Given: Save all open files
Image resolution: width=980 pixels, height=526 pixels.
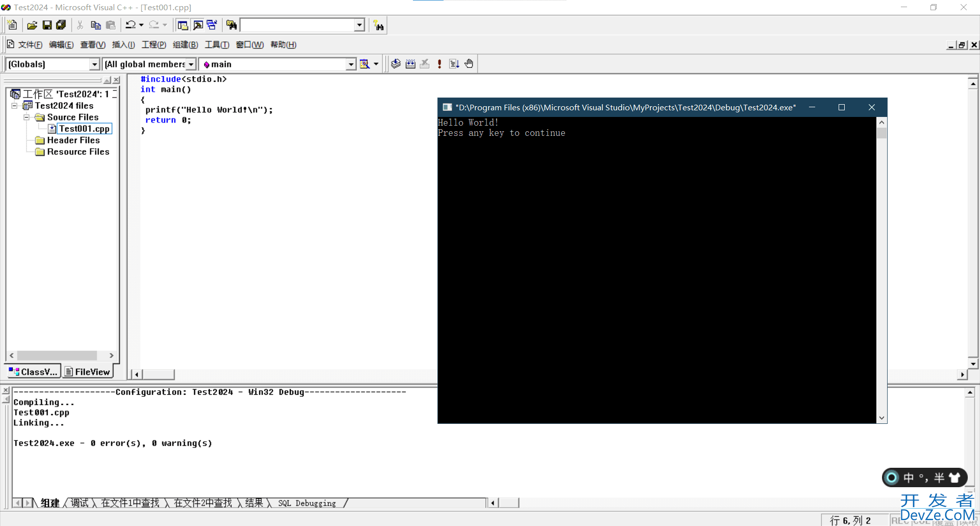Looking at the screenshot, I should tap(61, 25).
